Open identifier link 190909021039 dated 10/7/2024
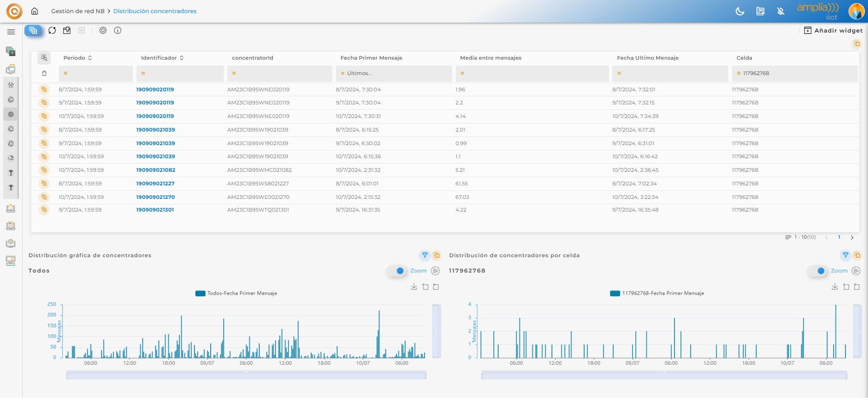The image size is (868, 415). (156, 156)
